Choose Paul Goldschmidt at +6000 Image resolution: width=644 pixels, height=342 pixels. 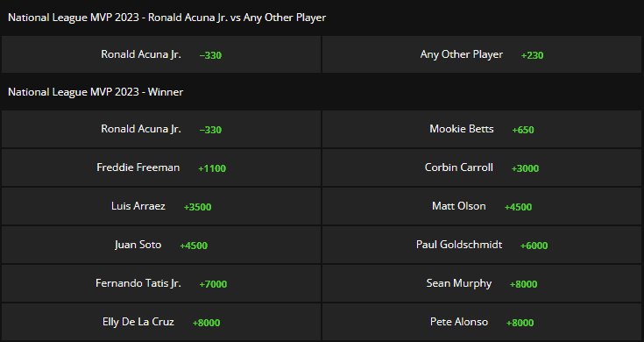(x=482, y=245)
